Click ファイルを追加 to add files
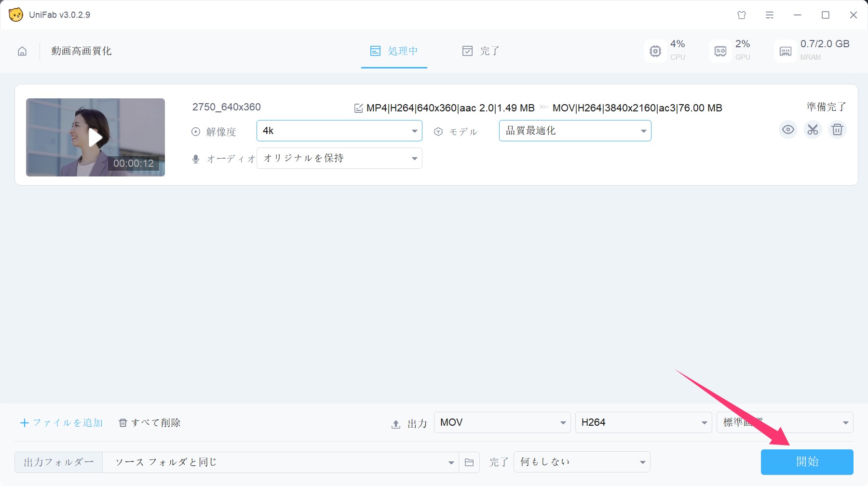 click(62, 422)
